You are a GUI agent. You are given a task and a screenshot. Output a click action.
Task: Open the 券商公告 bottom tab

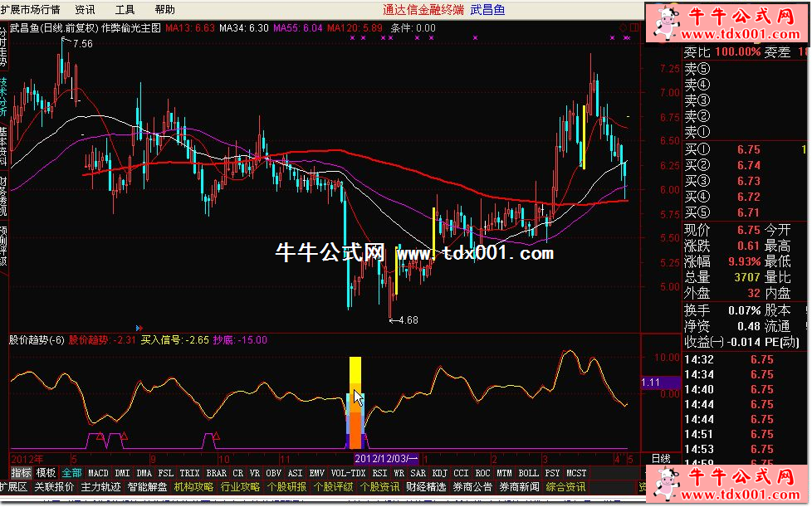(472, 487)
